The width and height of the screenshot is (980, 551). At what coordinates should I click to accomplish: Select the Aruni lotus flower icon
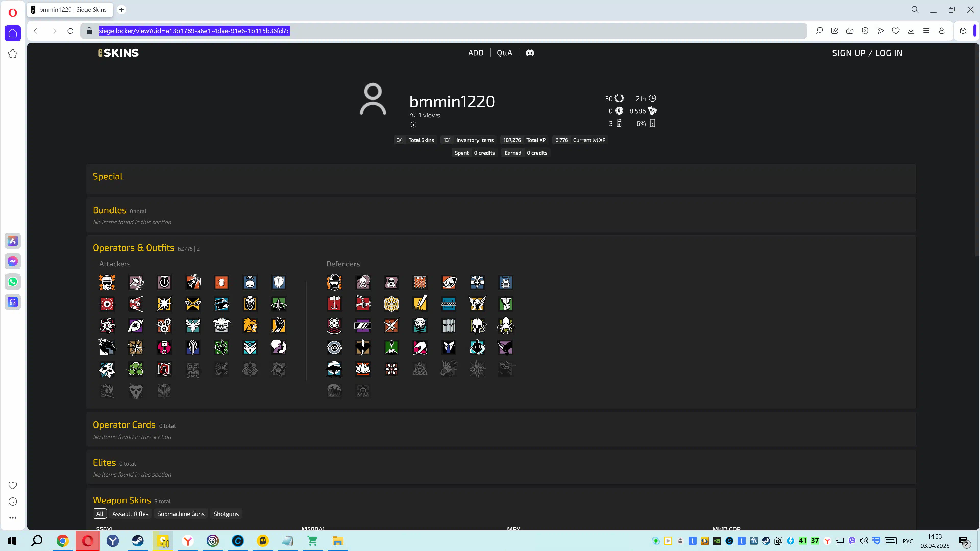(x=363, y=369)
